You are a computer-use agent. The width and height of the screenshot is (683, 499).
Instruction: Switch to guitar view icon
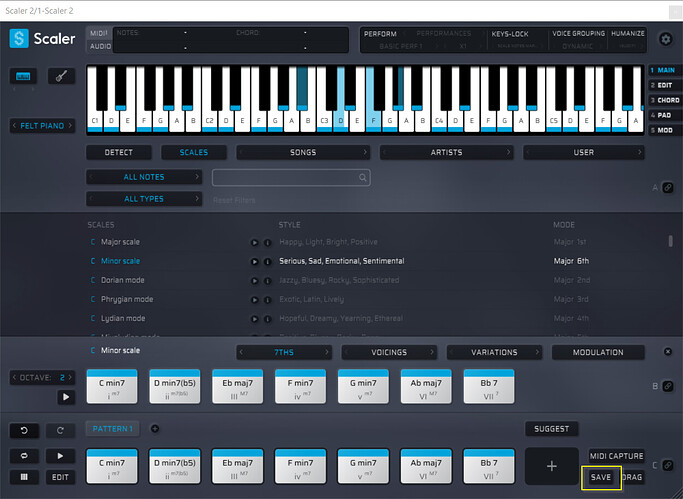(x=61, y=77)
